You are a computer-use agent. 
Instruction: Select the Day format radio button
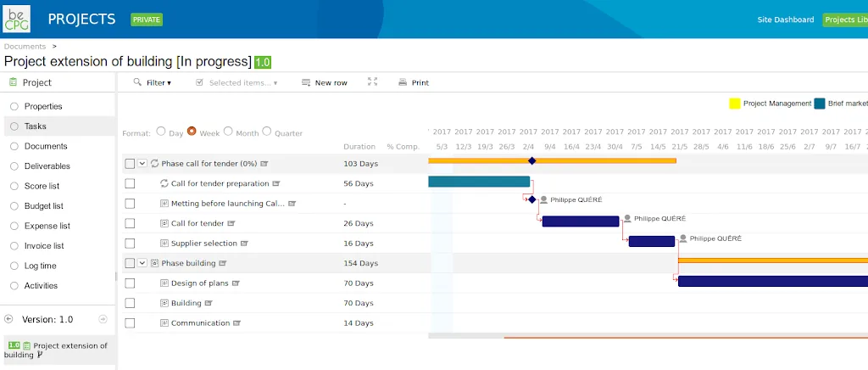tap(161, 132)
